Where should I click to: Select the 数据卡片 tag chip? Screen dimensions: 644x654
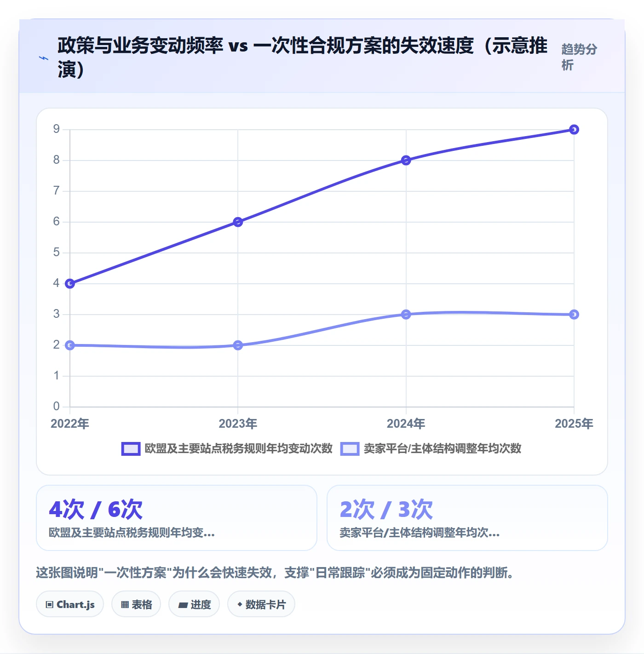pos(261,604)
